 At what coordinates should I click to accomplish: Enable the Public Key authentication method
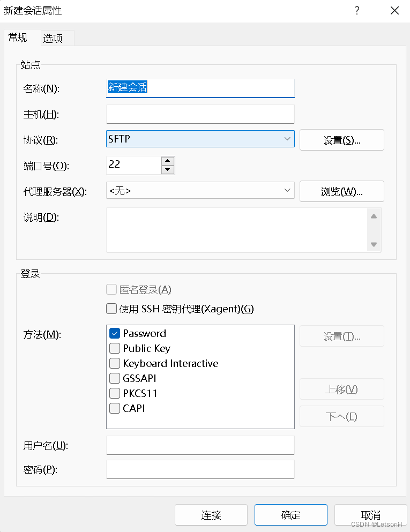tap(115, 348)
